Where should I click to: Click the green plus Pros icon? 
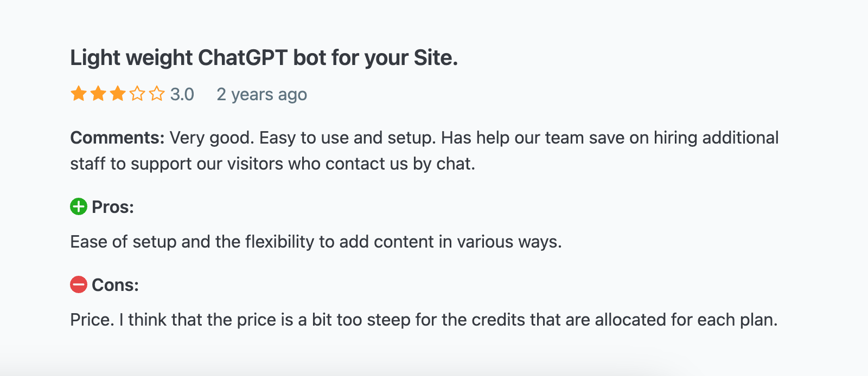[x=79, y=206]
